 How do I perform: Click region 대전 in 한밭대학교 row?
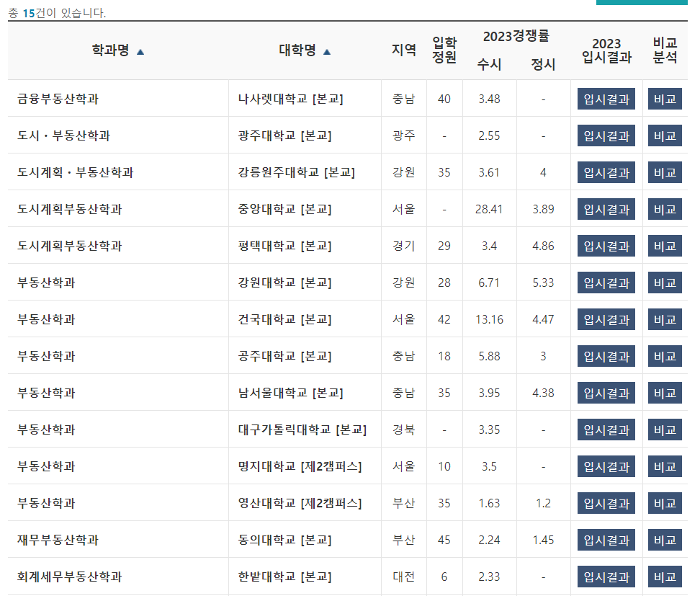point(403,577)
